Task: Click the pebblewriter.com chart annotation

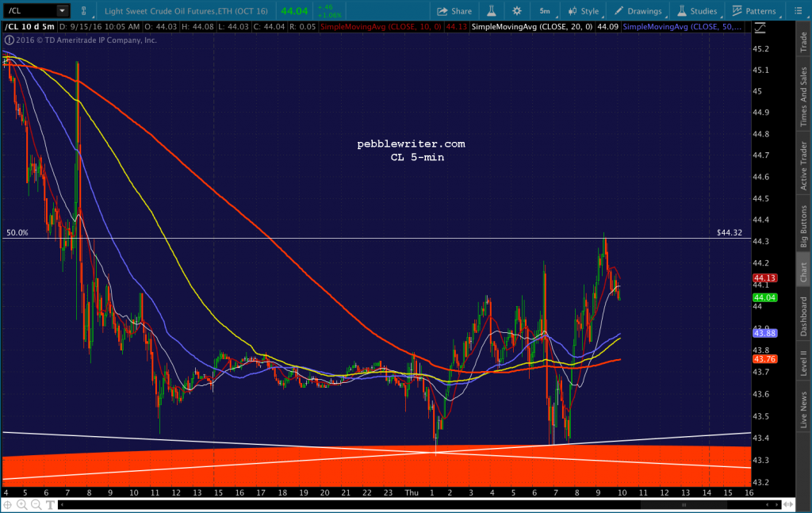Action: click(x=412, y=144)
